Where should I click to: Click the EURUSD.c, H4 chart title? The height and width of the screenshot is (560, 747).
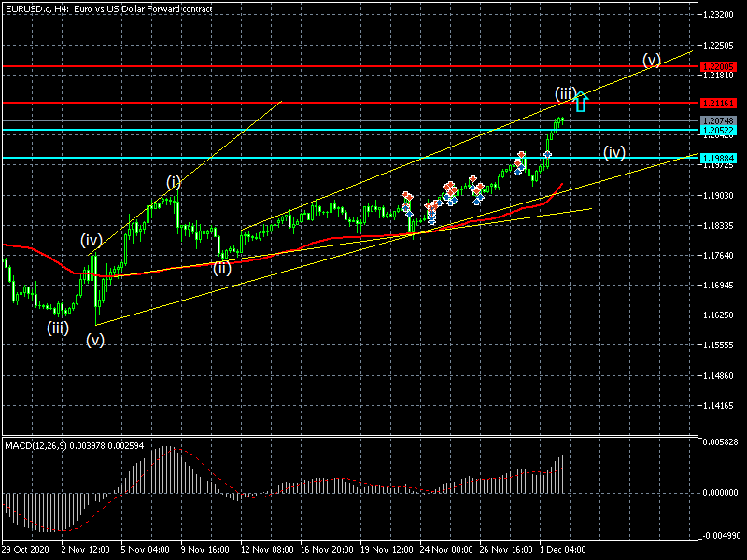[x=106, y=8]
